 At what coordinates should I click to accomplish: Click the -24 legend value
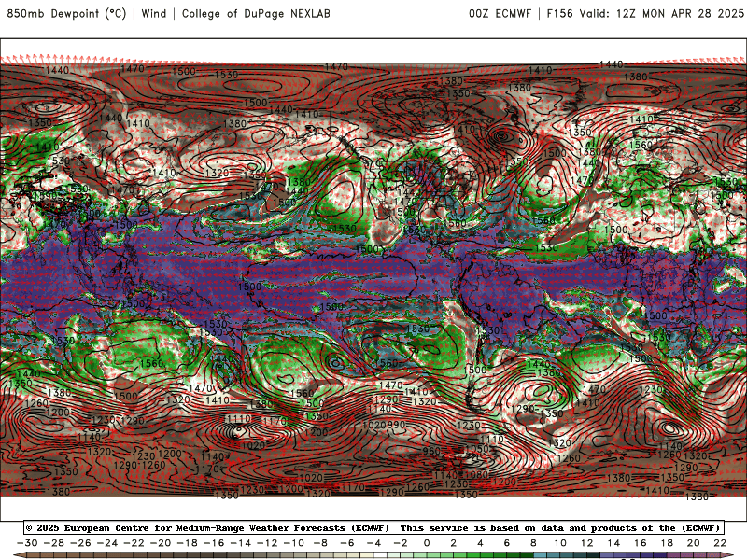point(106,543)
